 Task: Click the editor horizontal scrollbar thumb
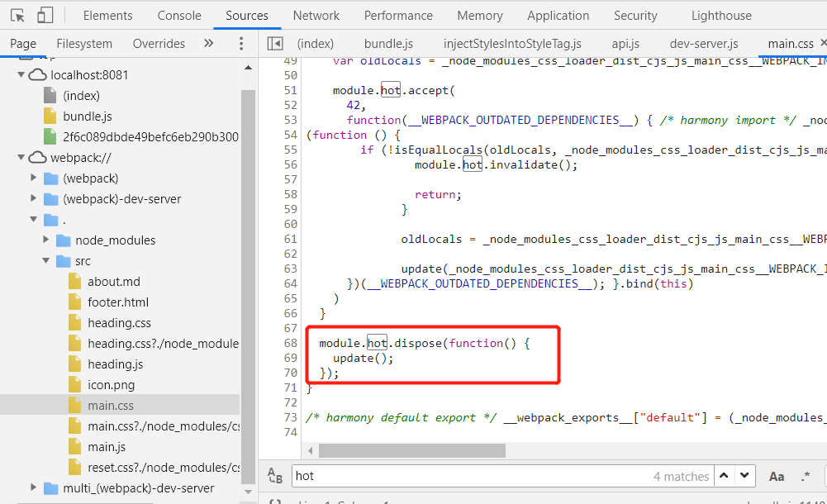[412, 450]
